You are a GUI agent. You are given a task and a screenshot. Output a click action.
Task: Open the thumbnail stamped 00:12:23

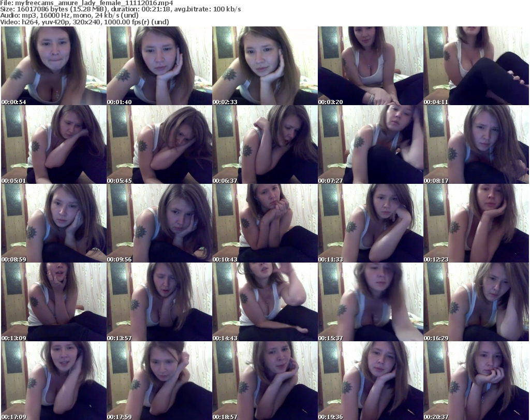click(x=476, y=223)
